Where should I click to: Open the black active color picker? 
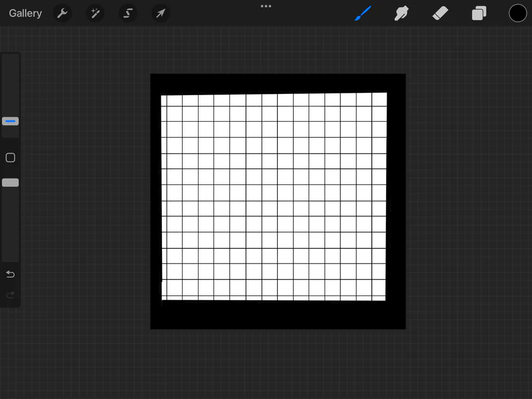tap(518, 13)
